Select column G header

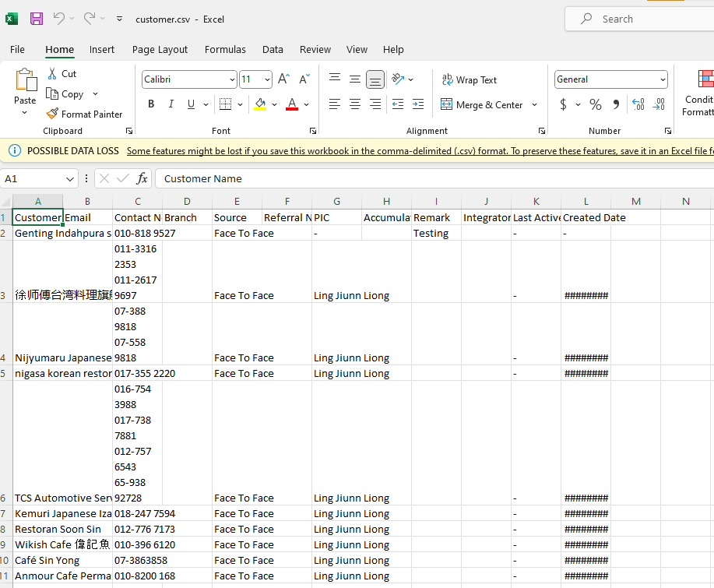336,201
